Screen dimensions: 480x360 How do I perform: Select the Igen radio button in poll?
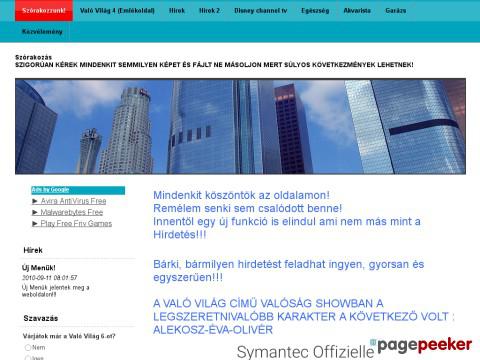(28, 358)
